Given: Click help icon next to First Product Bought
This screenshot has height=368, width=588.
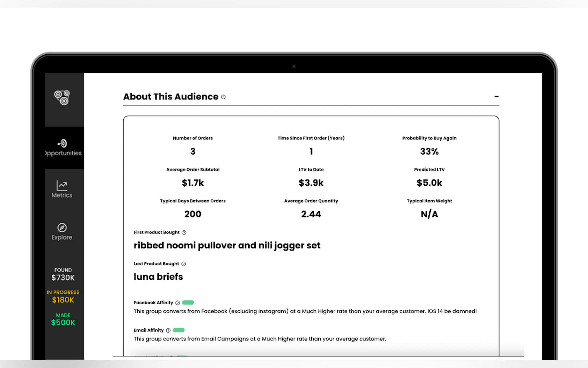Looking at the screenshot, I should [x=184, y=232].
